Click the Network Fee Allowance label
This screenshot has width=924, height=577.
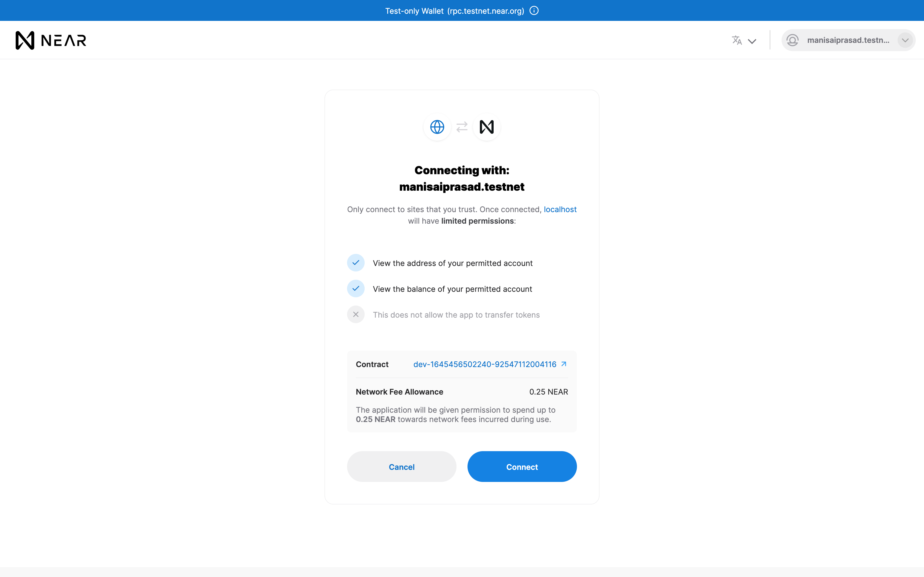pos(399,392)
